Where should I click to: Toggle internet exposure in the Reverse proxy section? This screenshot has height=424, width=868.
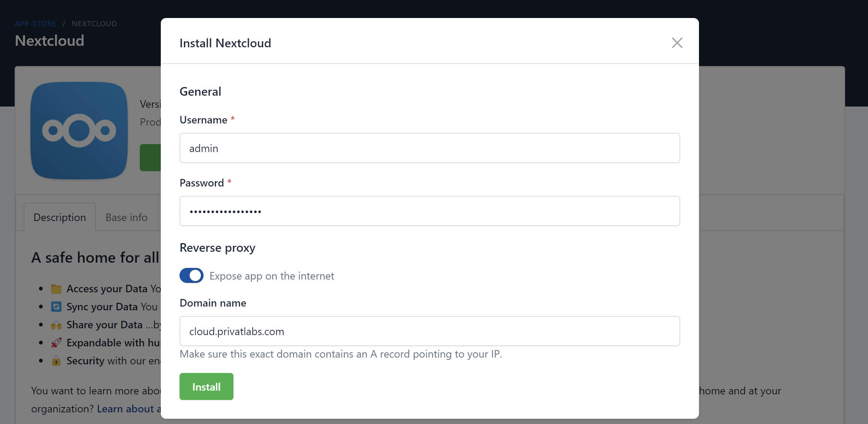tap(192, 275)
